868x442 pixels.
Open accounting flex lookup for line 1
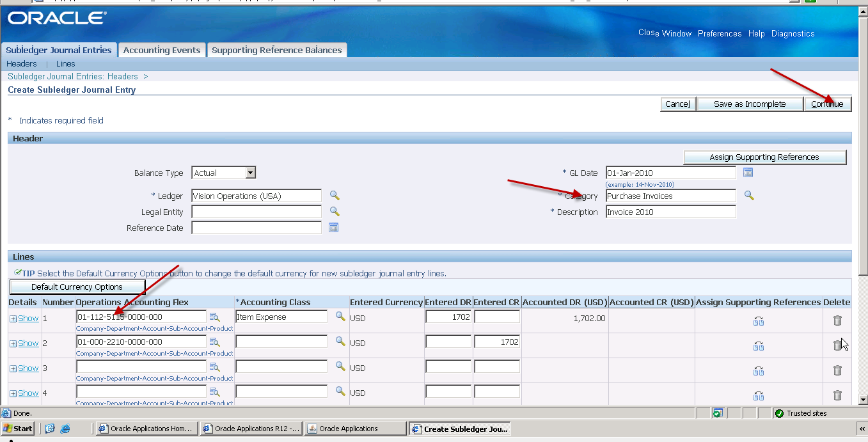tap(215, 317)
